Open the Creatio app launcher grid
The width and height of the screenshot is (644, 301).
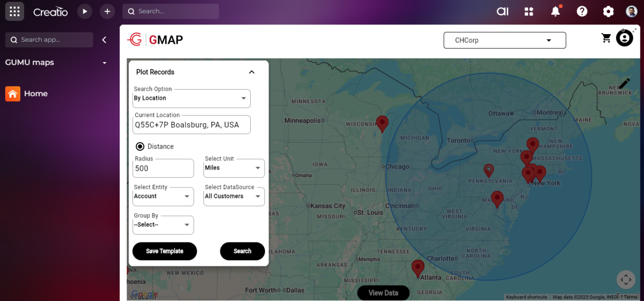tap(15, 11)
